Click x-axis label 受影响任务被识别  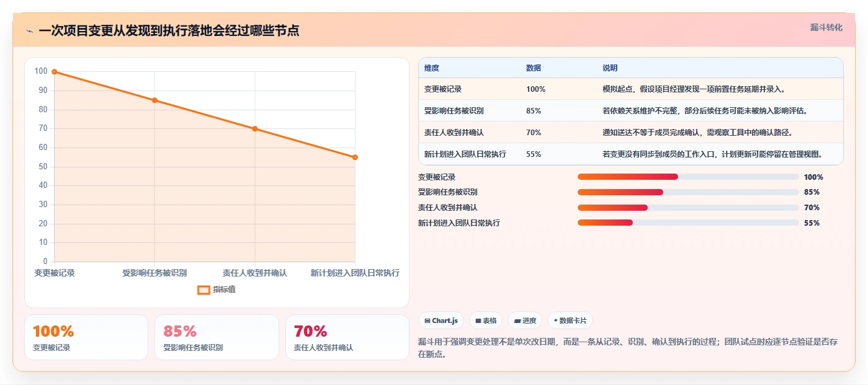(154, 273)
